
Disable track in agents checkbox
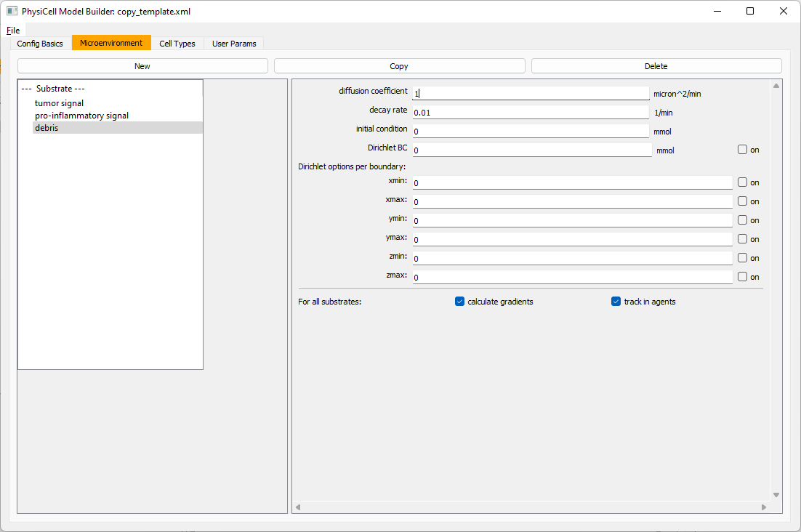click(x=616, y=302)
